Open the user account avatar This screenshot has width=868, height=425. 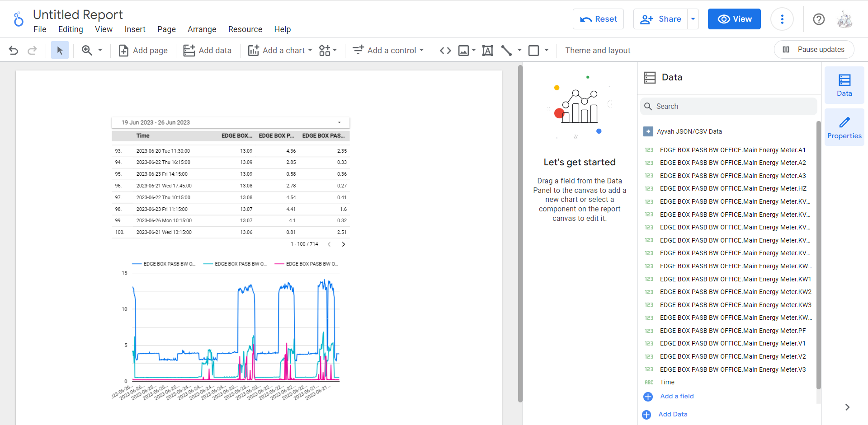844,19
